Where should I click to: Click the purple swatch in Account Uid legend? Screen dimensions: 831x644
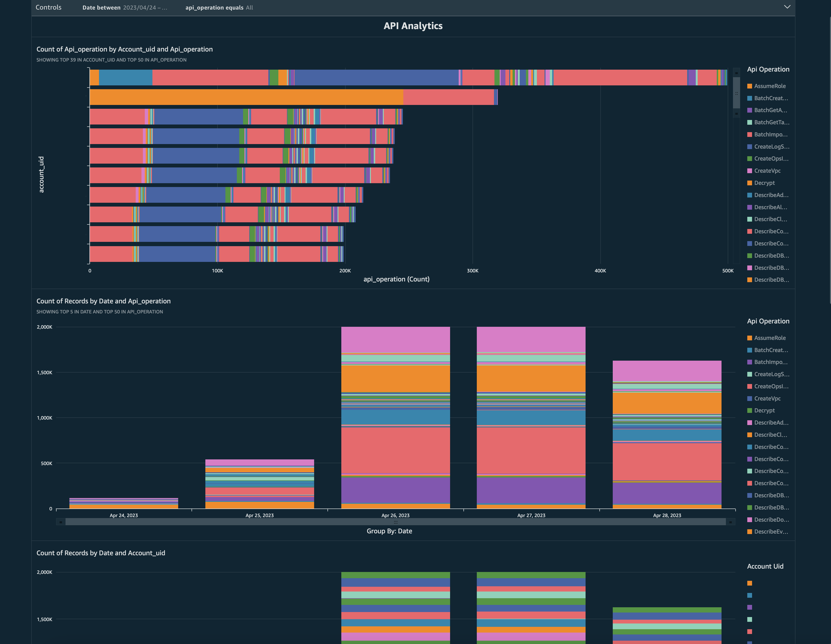[750, 608]
